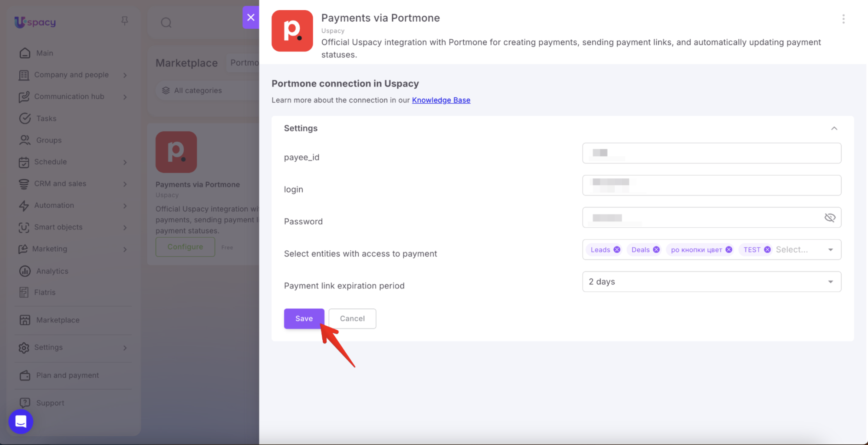Click the Password input field
This screenshot has height=445, width=868.
[x=711, y=218]
